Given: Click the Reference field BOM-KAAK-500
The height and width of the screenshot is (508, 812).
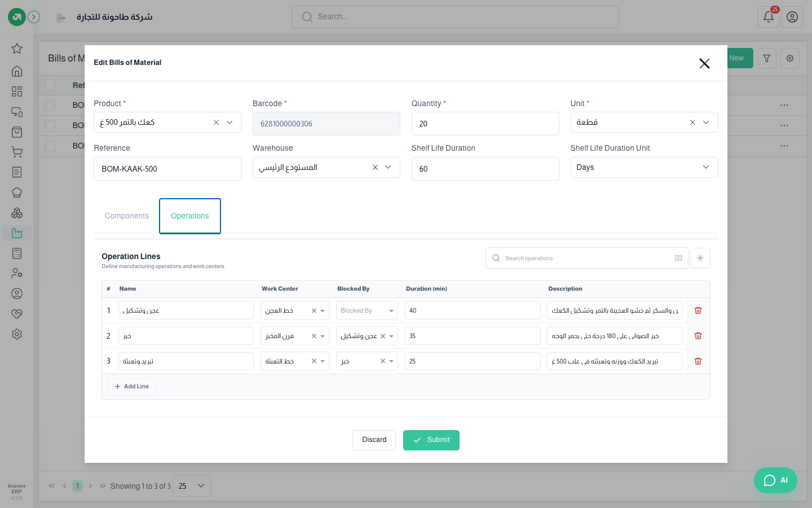Looking at the screenshot, I should point(167,169).
